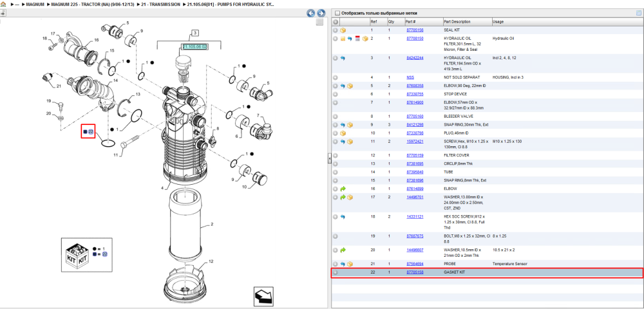This screenshot has width=644, height=309.
Task: Open NSS part link
Action: click(x=410, y=77)
